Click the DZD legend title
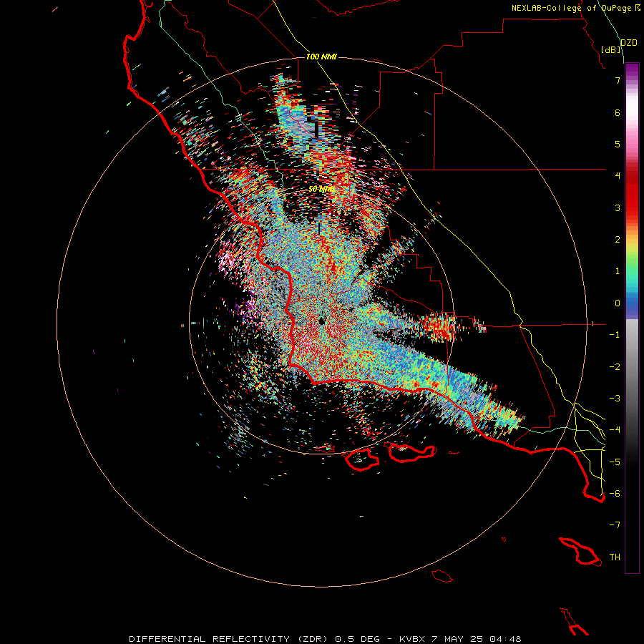644x644 pixels. [629, 43]
